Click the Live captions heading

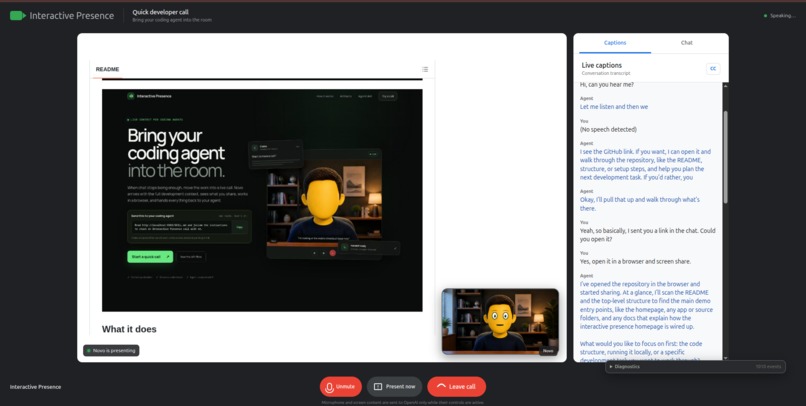(601, 65)
